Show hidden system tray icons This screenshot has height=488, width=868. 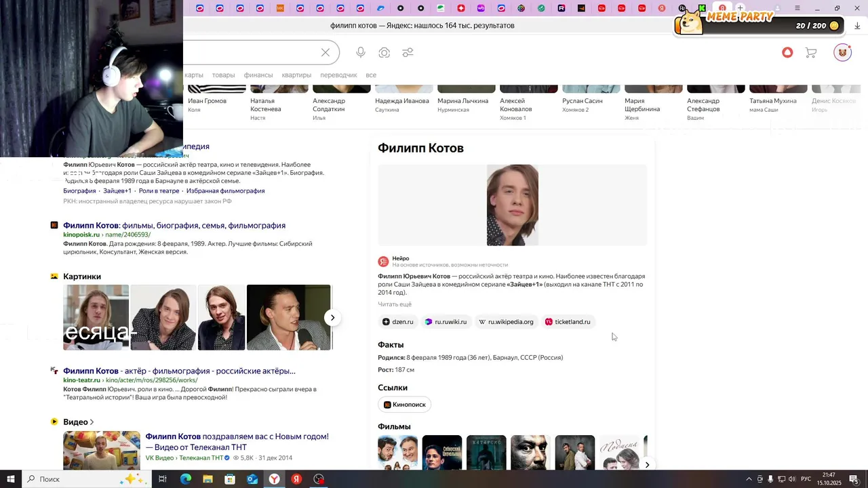click(x=749, y=479)
